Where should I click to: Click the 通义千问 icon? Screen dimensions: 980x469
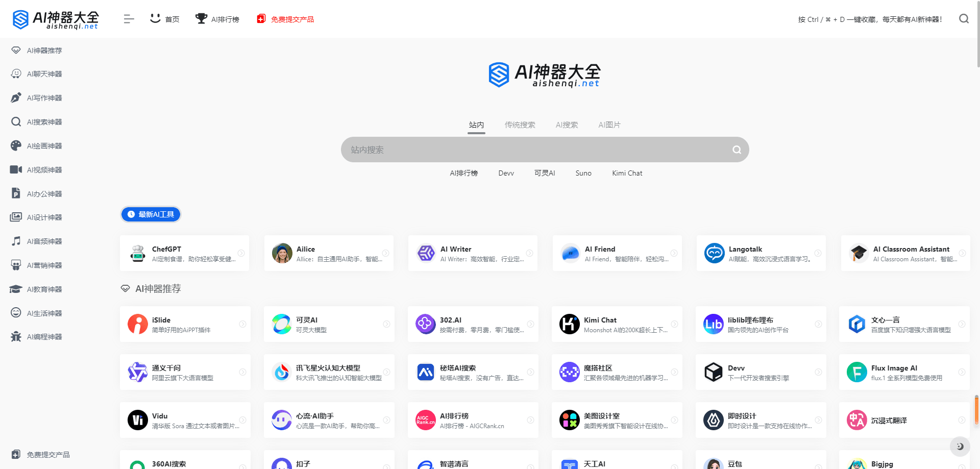138,372
